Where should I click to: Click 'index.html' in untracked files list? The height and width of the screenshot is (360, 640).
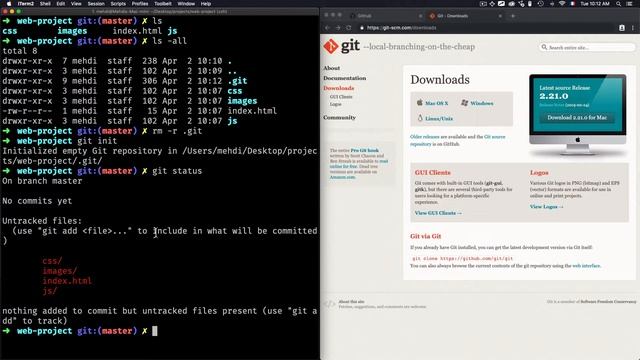click(67, 281)
